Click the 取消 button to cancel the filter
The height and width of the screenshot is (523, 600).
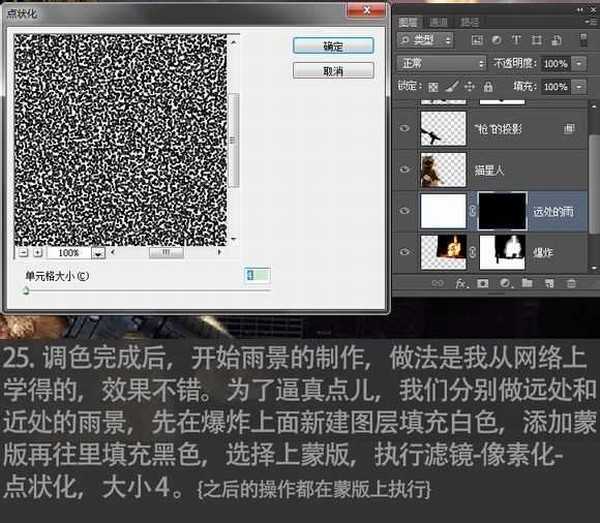(333, 71)
